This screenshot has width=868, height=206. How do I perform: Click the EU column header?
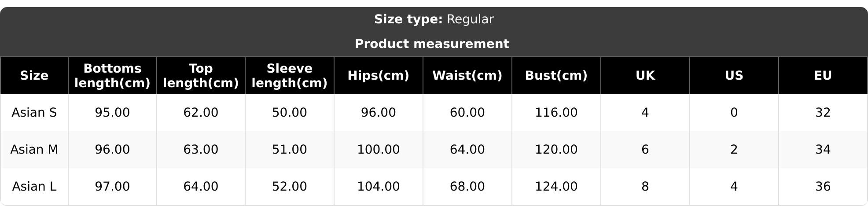click(x=823, y=76)
